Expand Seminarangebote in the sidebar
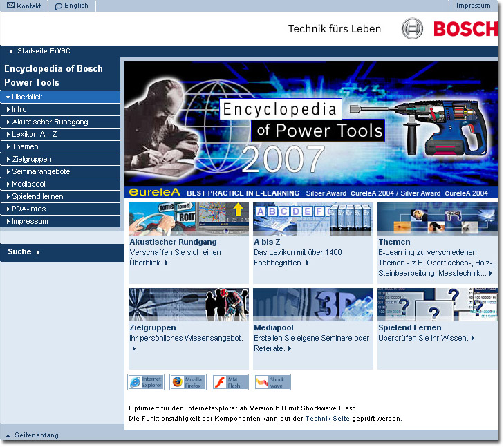This screenshot has width=504, height=447. point(8,172)
